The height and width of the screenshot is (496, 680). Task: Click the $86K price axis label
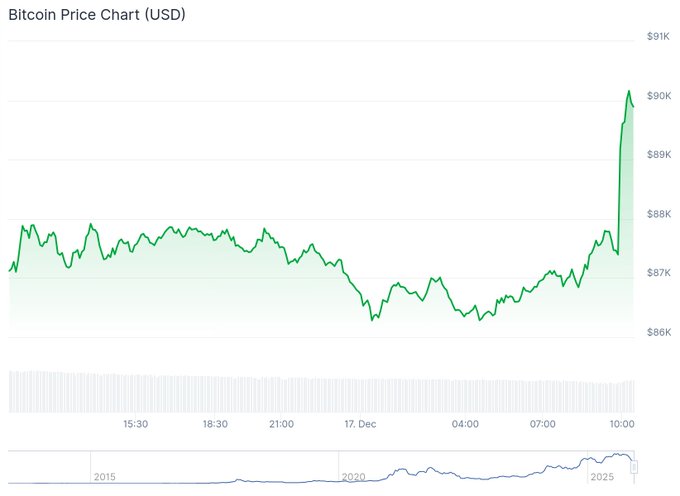(658, 332)
